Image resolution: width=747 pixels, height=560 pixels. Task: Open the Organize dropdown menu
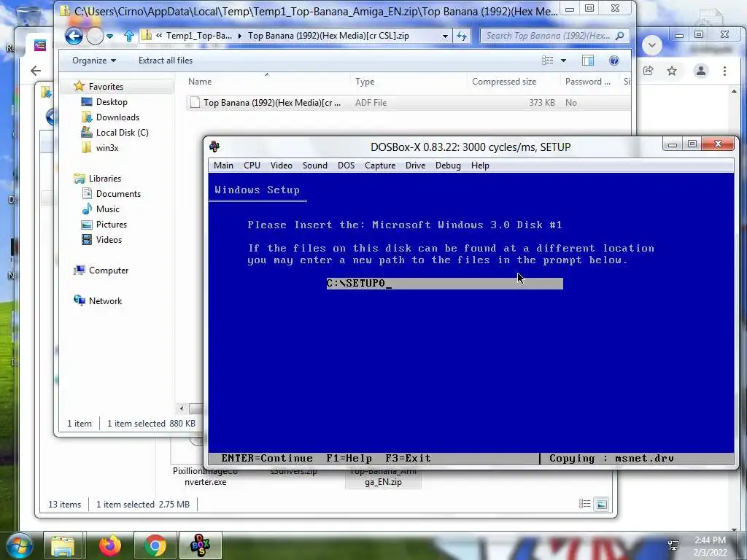94,61
